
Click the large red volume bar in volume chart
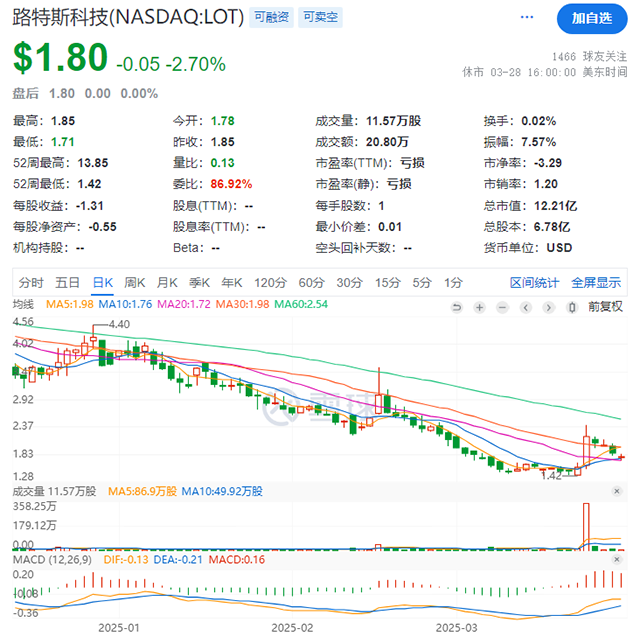point(586,527)
